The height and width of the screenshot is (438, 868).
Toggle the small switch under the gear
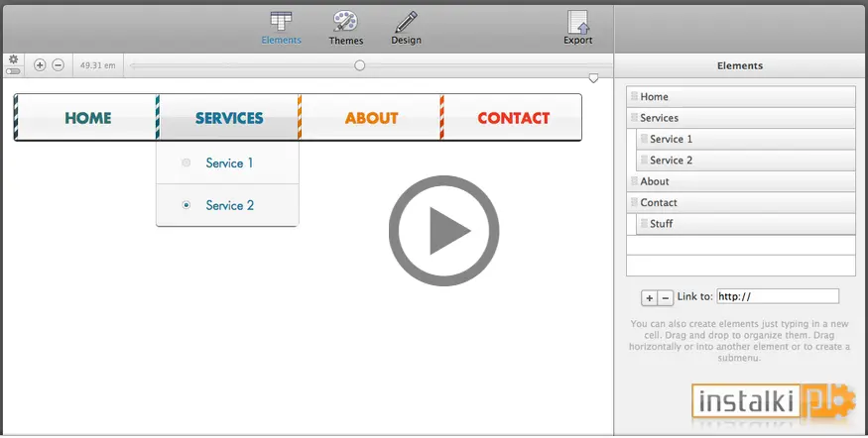click(13, 71)
